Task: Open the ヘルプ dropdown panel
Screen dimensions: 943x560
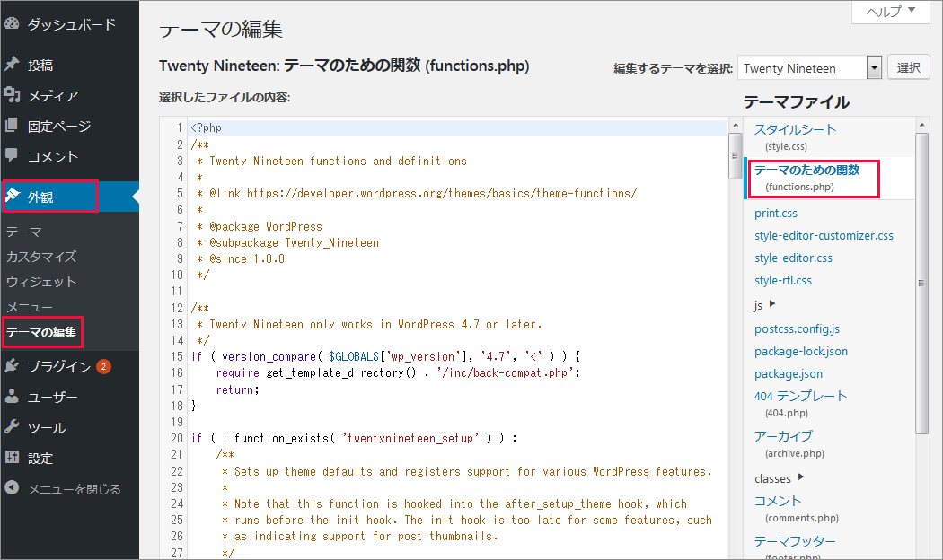Action: (889, 12)
